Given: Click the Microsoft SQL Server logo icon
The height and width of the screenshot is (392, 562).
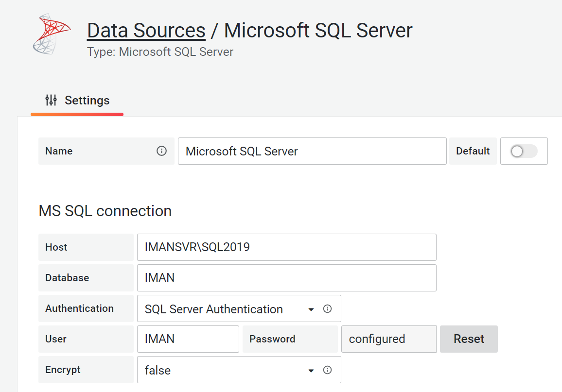Looking at the screenshot, I should tap(52, 33).
